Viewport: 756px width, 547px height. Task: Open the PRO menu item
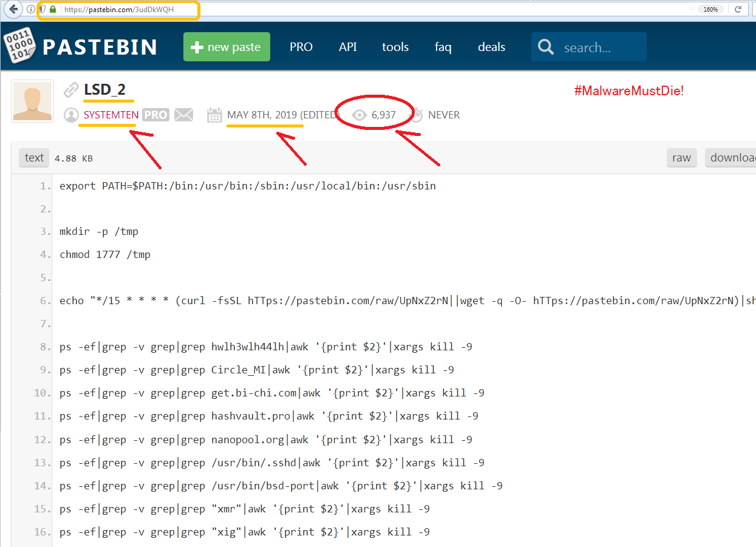(x=301, y=47)
